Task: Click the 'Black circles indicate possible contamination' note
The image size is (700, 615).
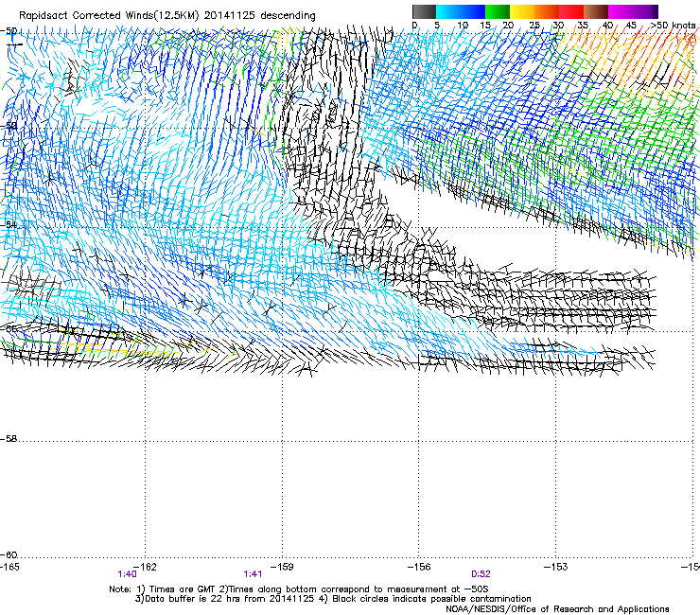Action: click(431, 599)
